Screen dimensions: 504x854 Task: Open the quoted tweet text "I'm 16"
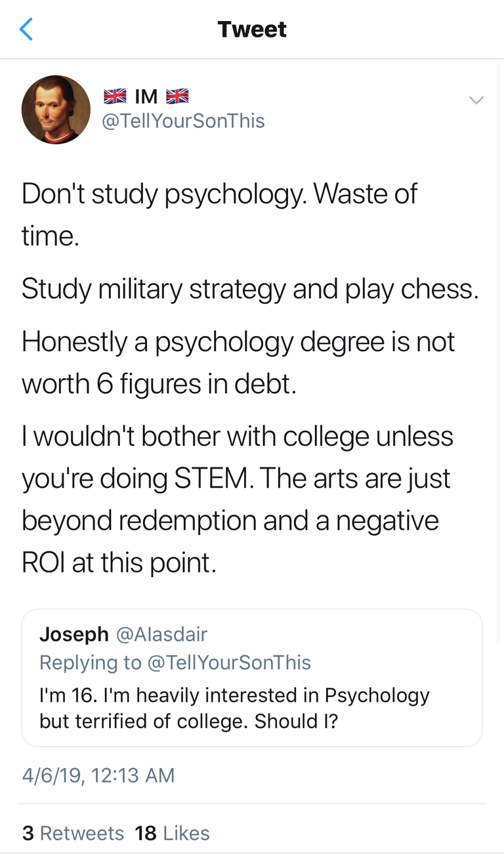pyautogui.click(x=234, y=708)
